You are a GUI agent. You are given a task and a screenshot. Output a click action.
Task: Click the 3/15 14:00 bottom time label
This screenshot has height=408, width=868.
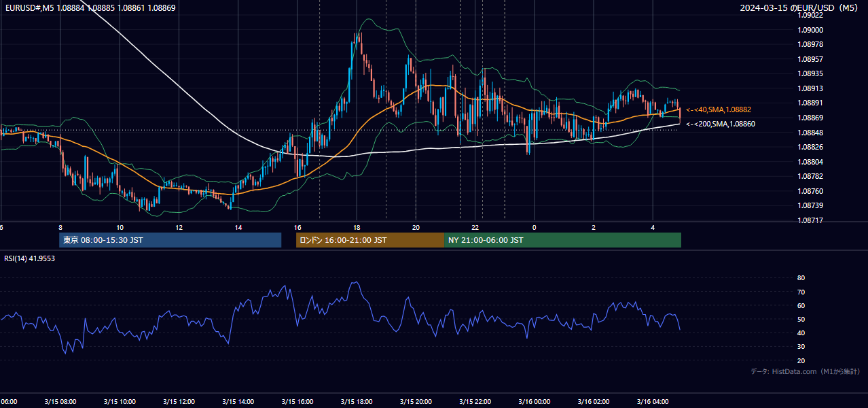(238, 401)
